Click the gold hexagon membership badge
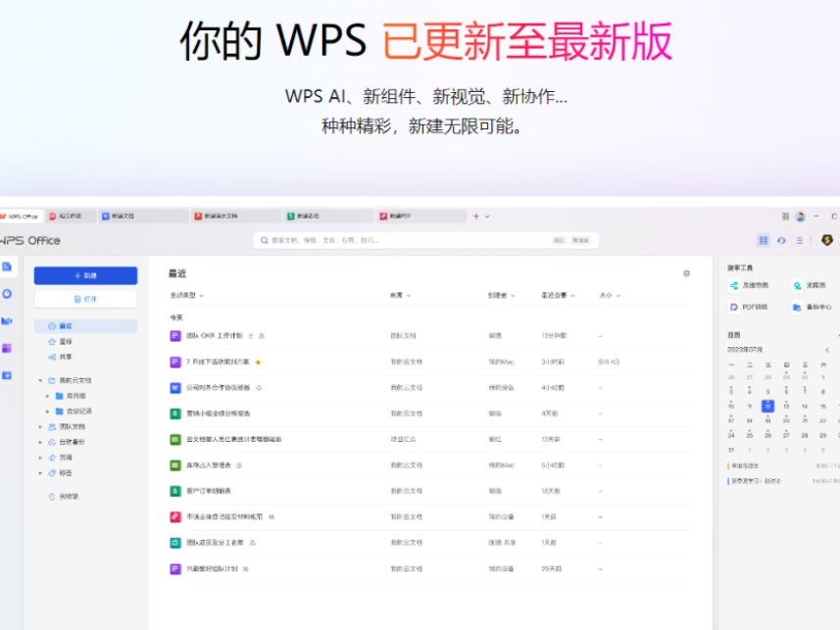The image size is (840, 630). click(x=827, y=240)
